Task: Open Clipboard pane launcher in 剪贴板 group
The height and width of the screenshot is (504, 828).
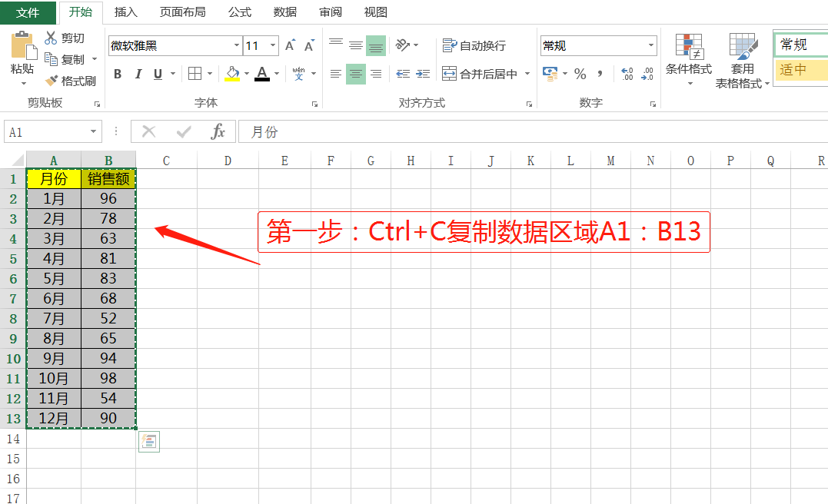Action: [x=97, y=104]
